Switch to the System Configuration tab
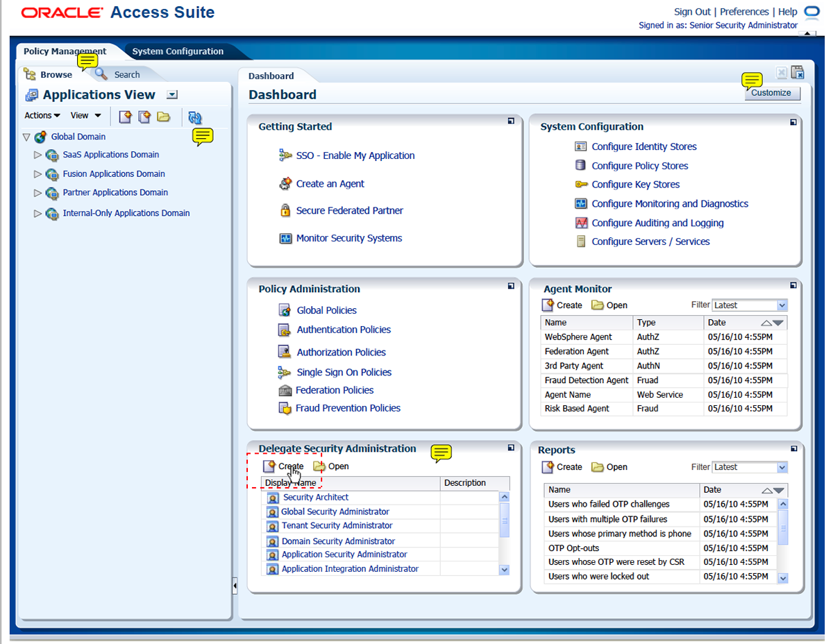 point(178,51)
